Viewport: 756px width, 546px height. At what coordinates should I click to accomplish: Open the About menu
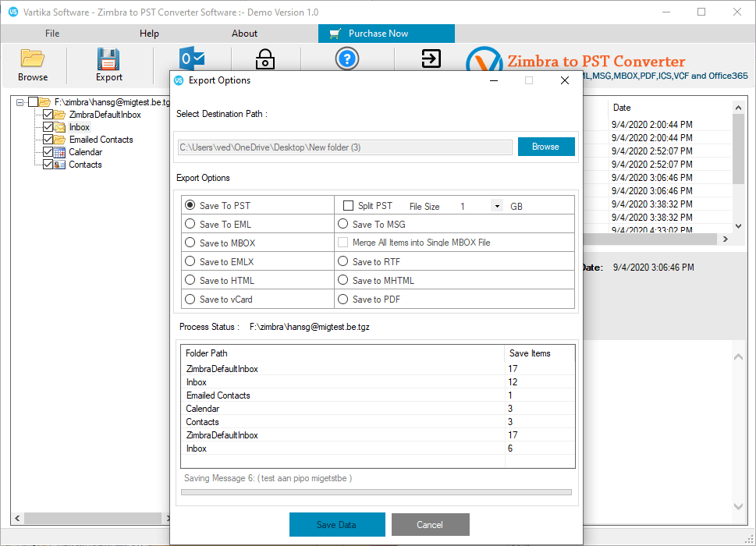(244, 34)
